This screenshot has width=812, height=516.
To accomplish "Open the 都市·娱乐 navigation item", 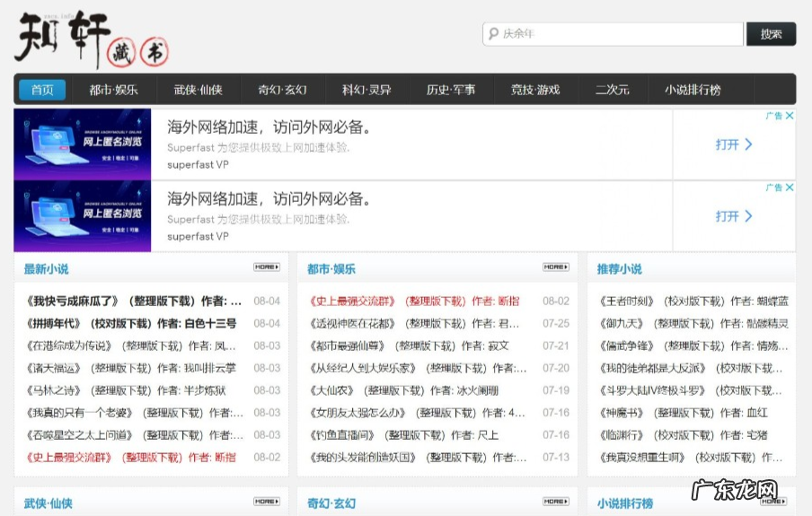I will point(113,90).
